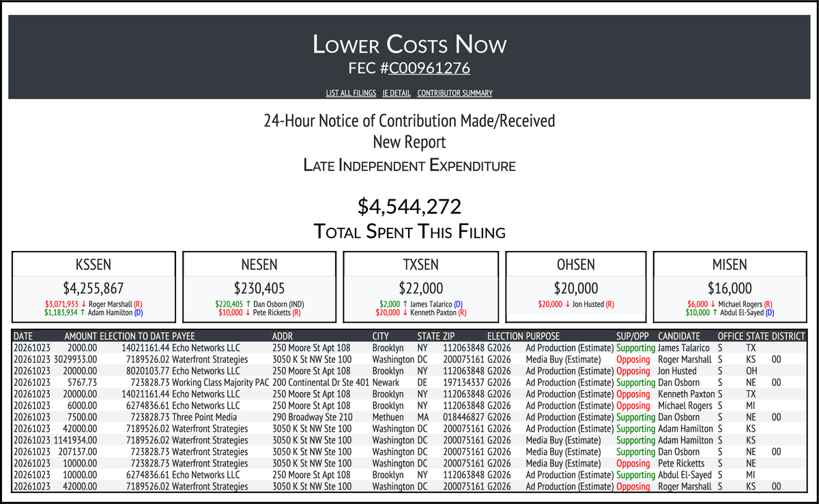
Task: Click the 8020103.77 election to date cell
Action: (145, 371)
